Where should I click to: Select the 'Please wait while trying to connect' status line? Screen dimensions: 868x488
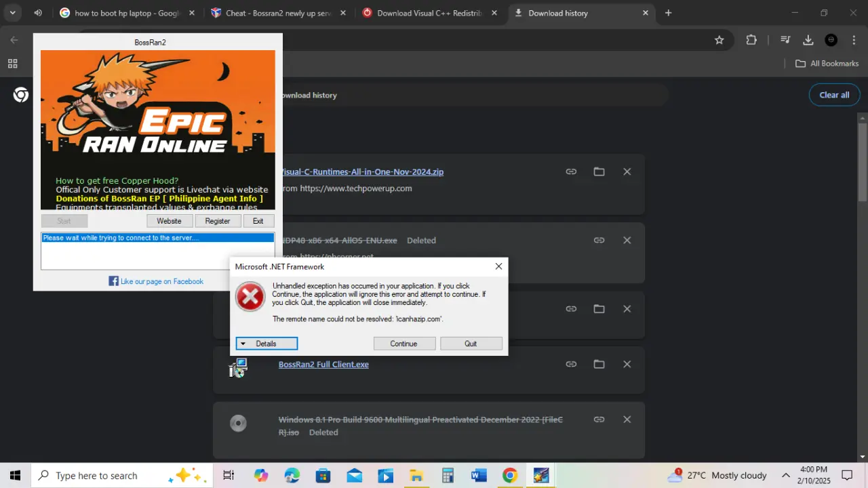[x=158, y=238]
